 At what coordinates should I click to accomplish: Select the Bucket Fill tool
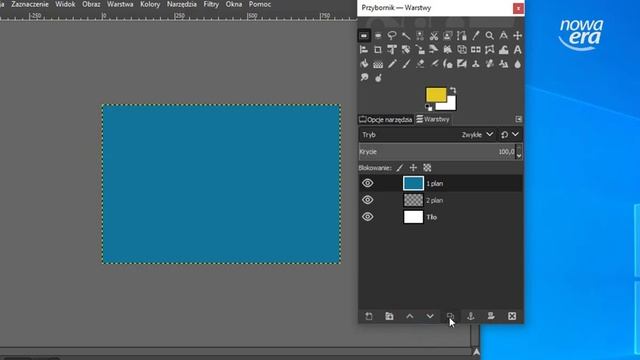[364, 64]
